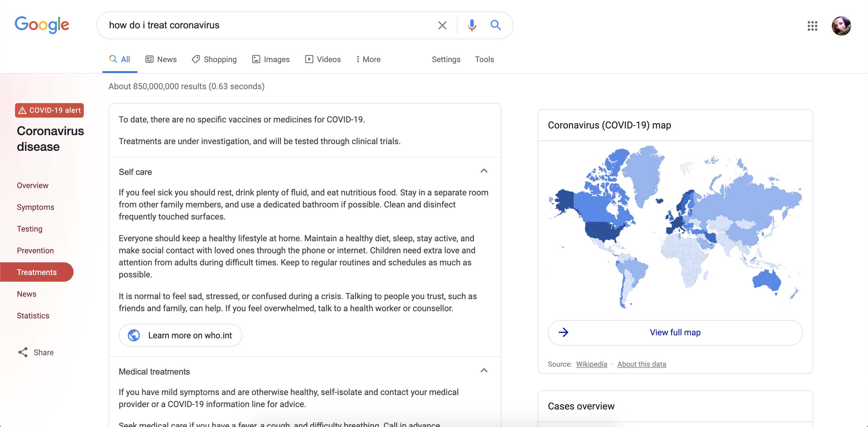Click Learn more on who.int button

(180, 335)
